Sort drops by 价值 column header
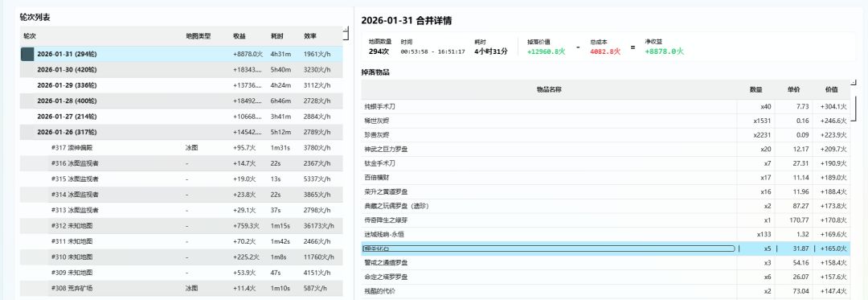868x300 pixels. point(831,89)
